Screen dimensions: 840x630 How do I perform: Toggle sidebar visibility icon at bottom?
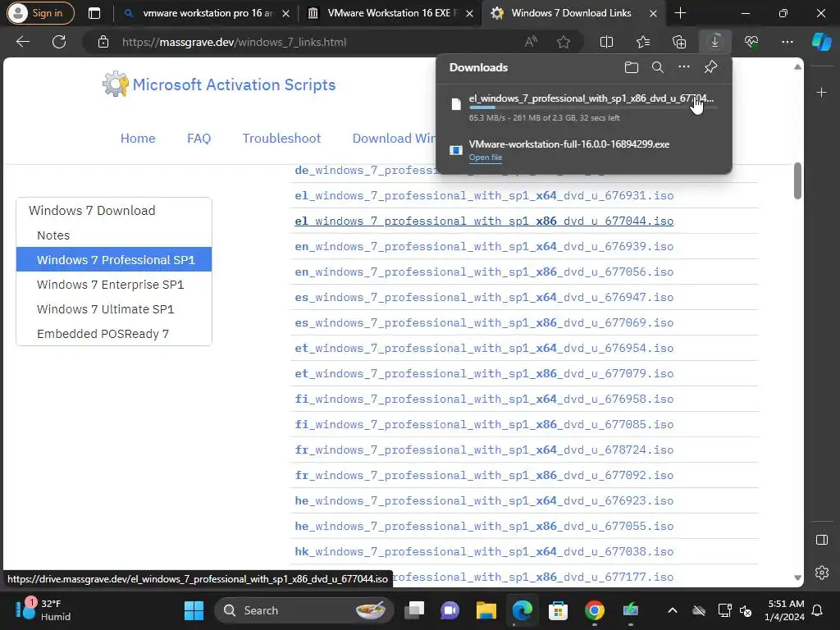click(x=821, y=540)
